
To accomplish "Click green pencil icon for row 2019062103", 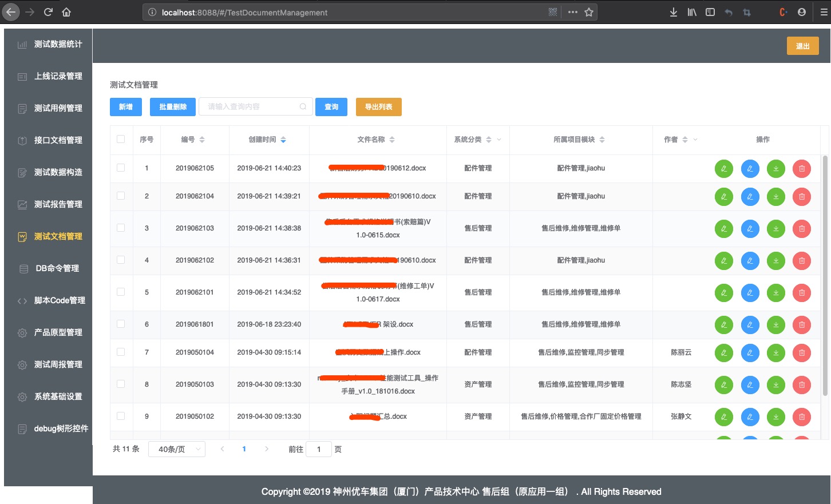I will click(x=724, y=229).
